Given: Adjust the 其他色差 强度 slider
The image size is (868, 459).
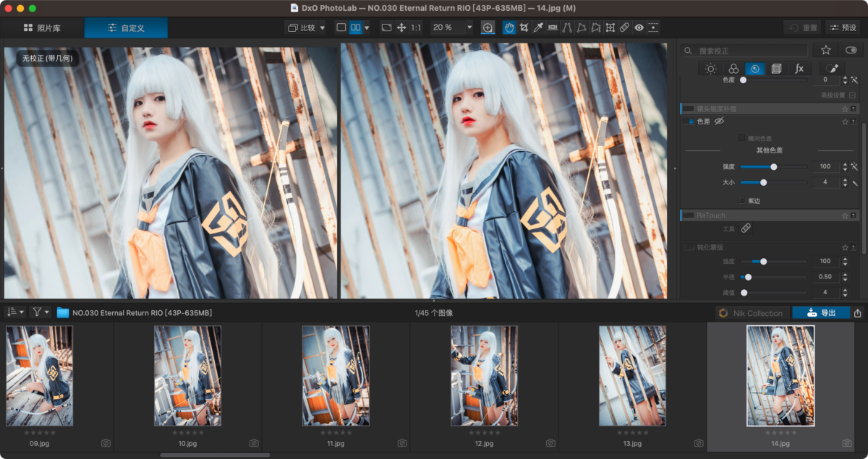Looking at the screenshot, I should point(773,166).
